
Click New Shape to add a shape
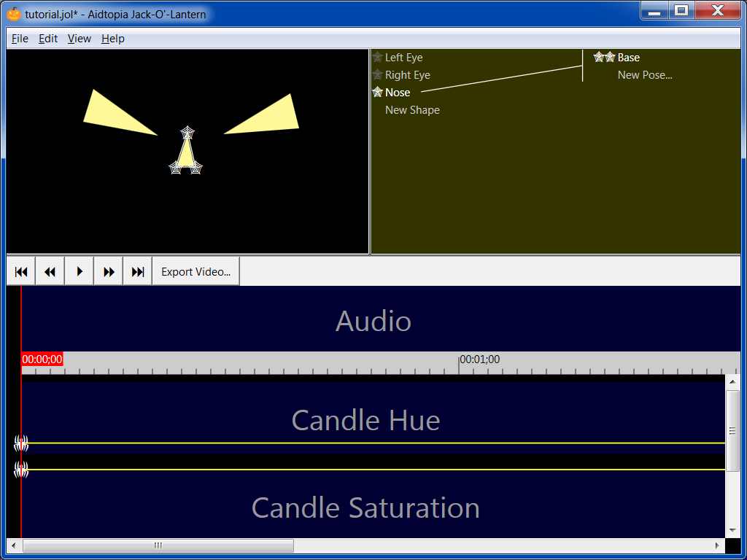pyautogui.click(x=412, y=110)
